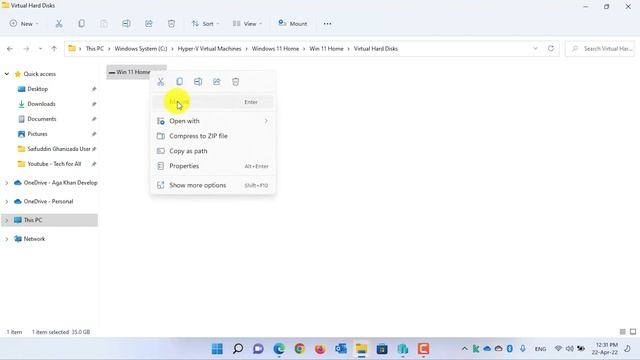Viewport: 640px width, 360px height.
Task: Launch Google Chrome from taskbar
Action: 300,349
